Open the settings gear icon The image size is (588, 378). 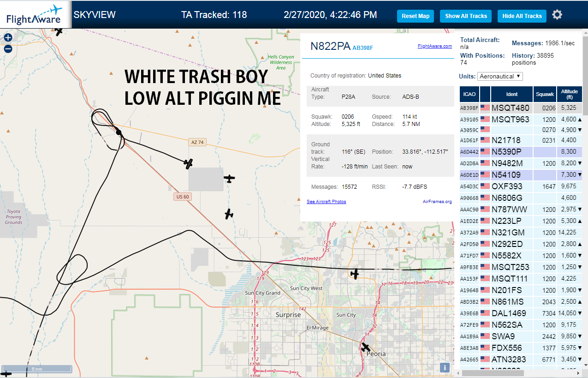pyautogui.click(x=557, y=15)
